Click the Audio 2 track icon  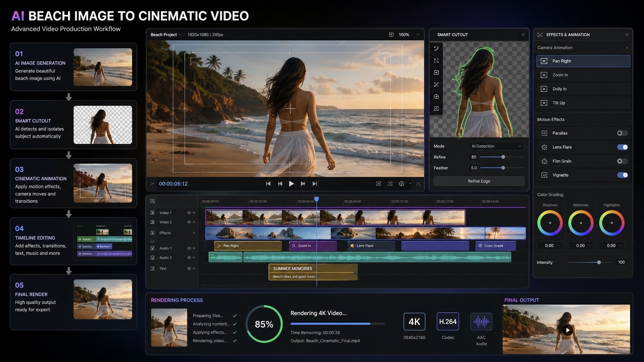tap(153, 258)
